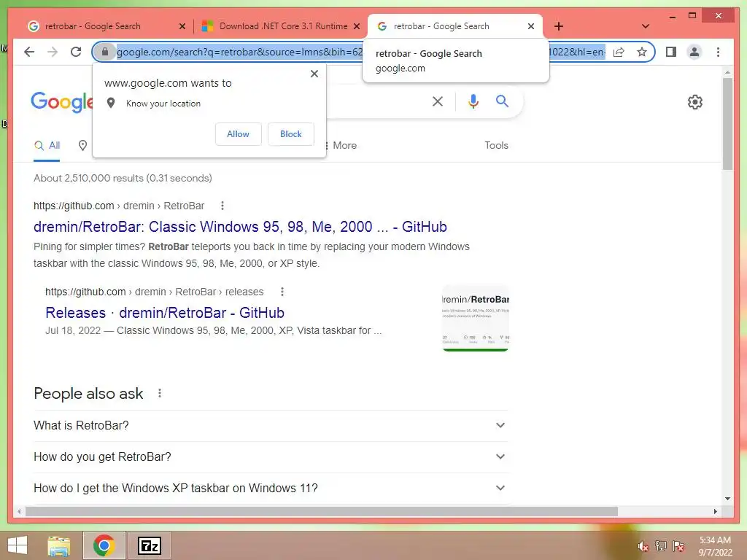Bookmark this tab with star icon
Screen dimensions: 747x560
click(642, 52)
